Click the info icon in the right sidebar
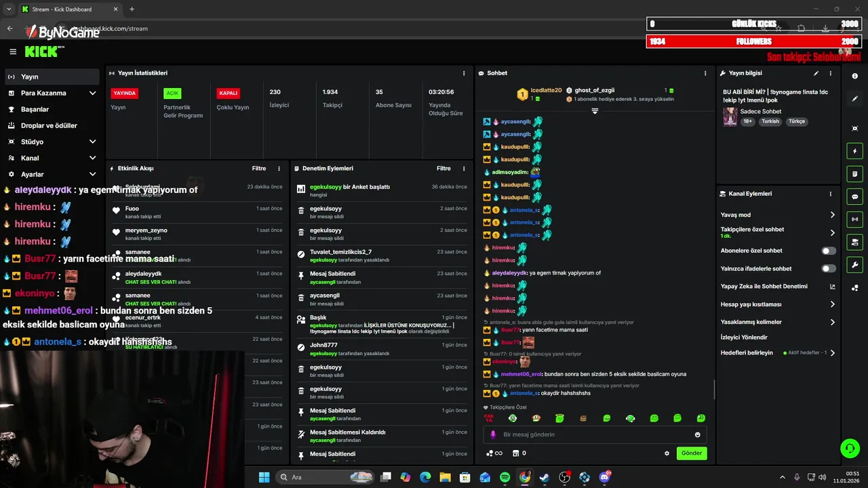 855,76
